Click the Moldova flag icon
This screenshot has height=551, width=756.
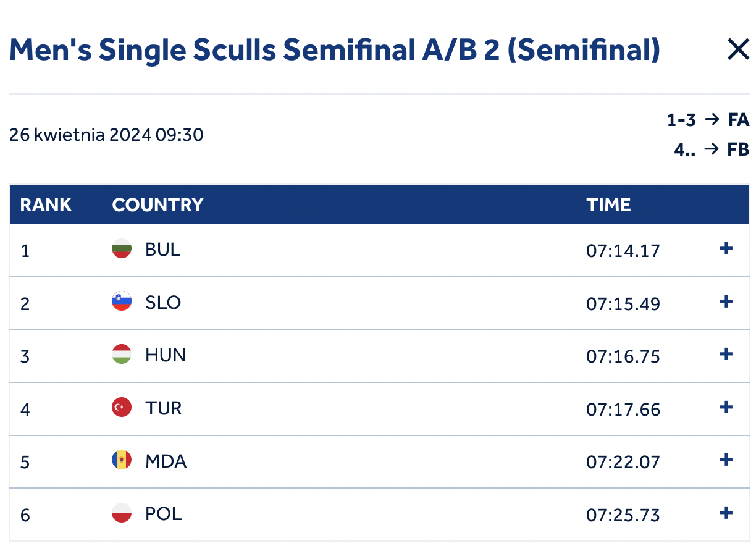point(122,460)
